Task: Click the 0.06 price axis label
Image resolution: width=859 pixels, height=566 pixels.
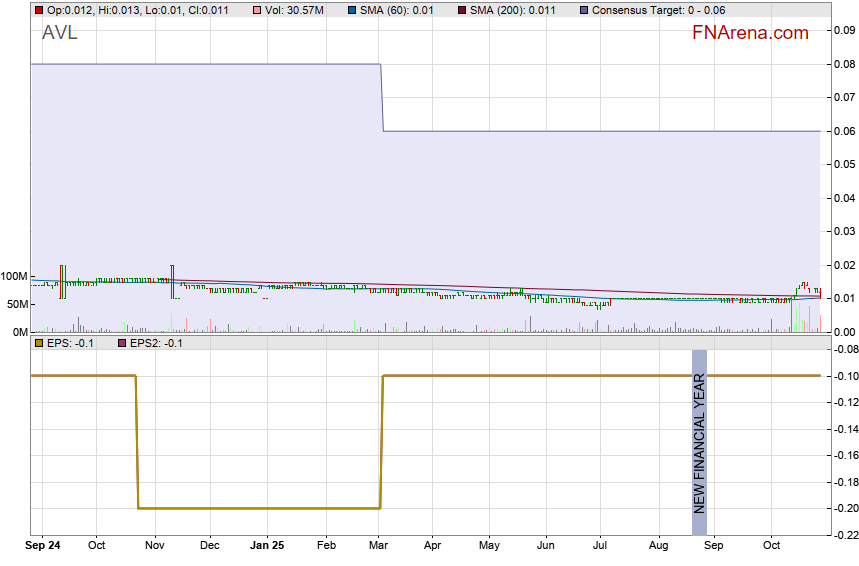Action: [843, 131]
